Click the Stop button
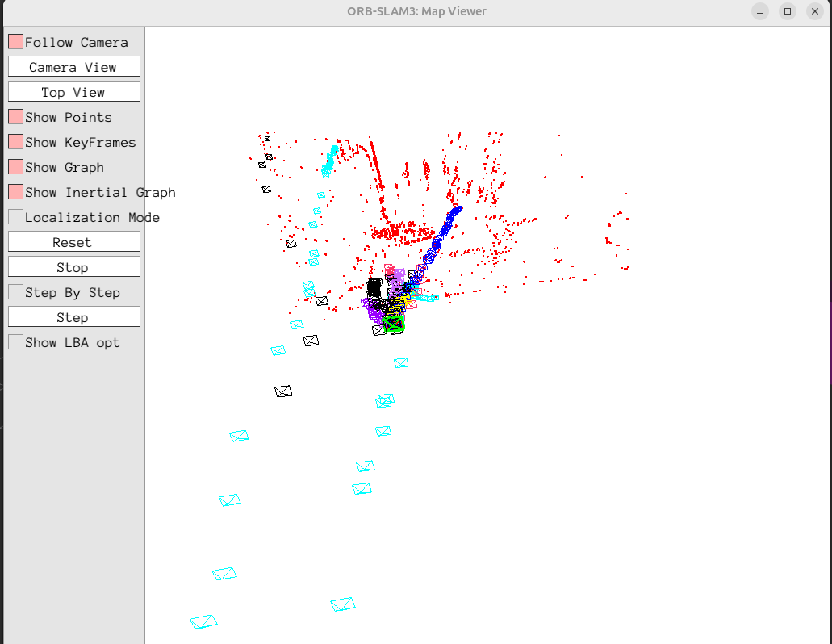The image size is (832, 644). point(73,267)
